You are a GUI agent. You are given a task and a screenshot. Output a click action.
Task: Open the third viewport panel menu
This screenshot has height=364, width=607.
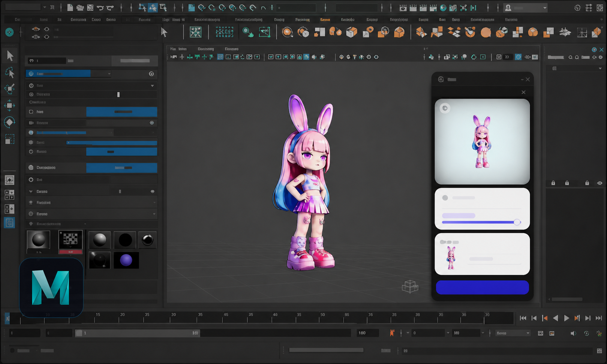pos(206,49)
